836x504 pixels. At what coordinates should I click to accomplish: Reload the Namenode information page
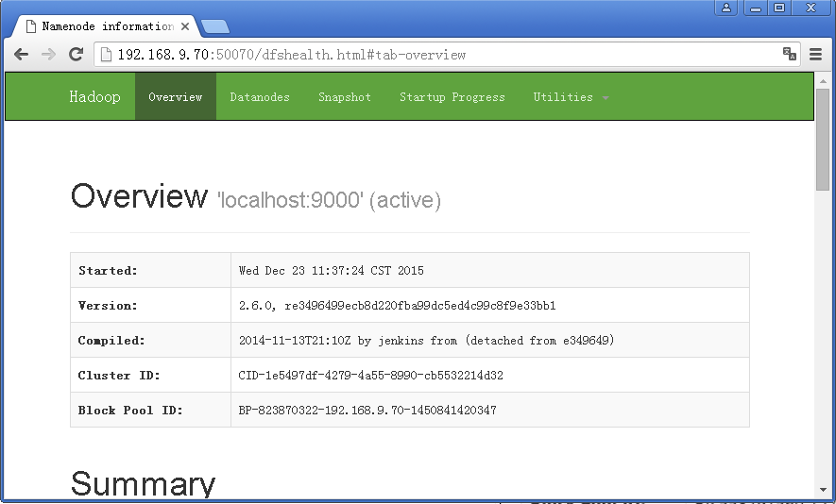[x=77, y=54]
